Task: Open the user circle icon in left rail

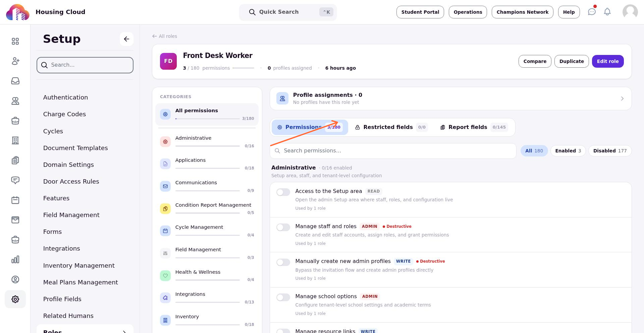Action: click(15, 279)
